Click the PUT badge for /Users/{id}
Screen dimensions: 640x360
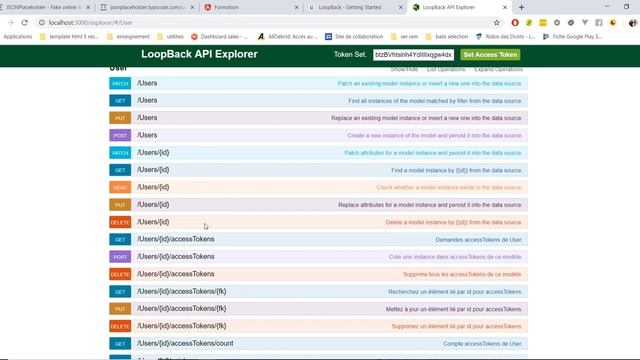click(120, 205)
